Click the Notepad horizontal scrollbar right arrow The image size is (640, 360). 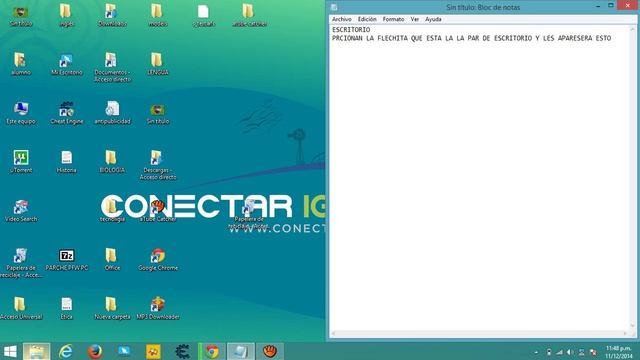point(625,334)
